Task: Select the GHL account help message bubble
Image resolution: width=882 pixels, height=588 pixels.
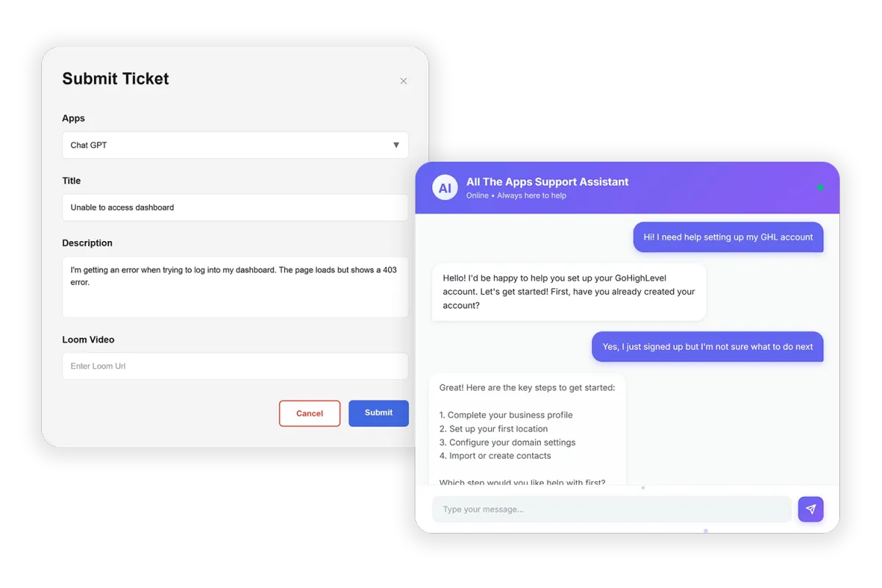Action: (x=728, y=237)
